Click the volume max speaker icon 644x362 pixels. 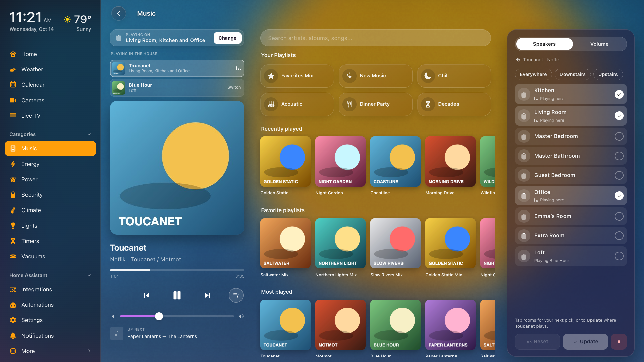(241, 316)
